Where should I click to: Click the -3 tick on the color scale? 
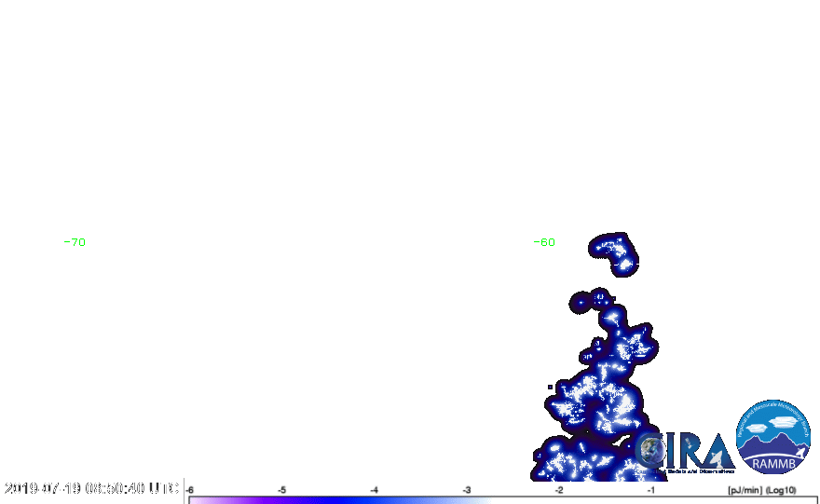click(466, 489)
